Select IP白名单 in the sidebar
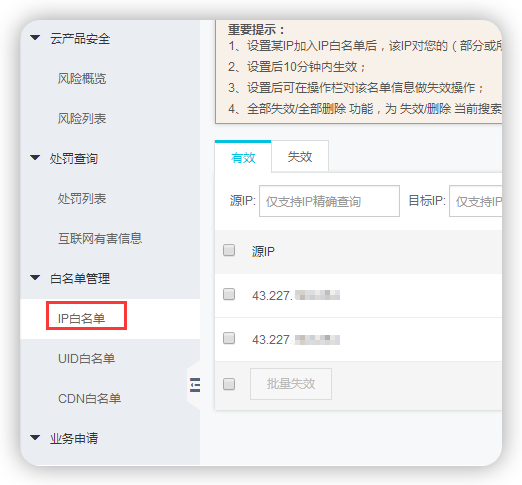Screen dimensions: 522x485 81,319
